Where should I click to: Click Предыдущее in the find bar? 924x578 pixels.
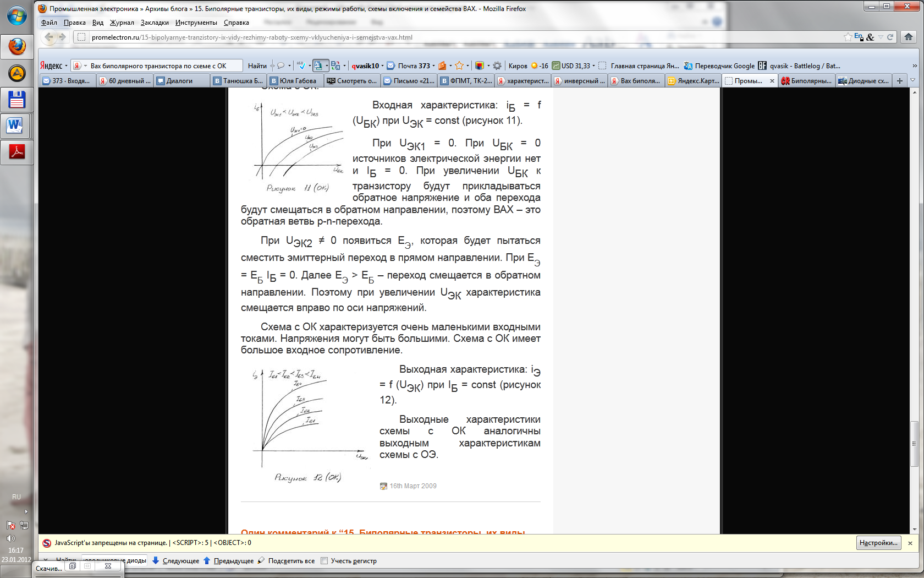[228, 561]
